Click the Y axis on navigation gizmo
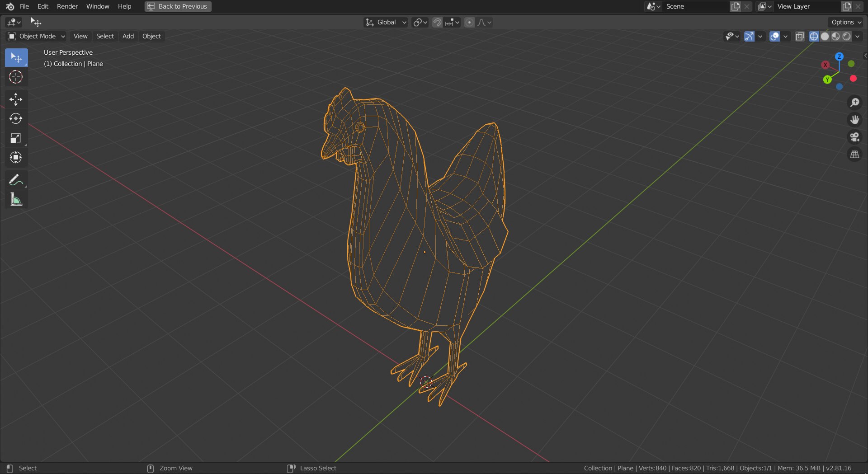 pyautogui.click(x=827, y=80)
